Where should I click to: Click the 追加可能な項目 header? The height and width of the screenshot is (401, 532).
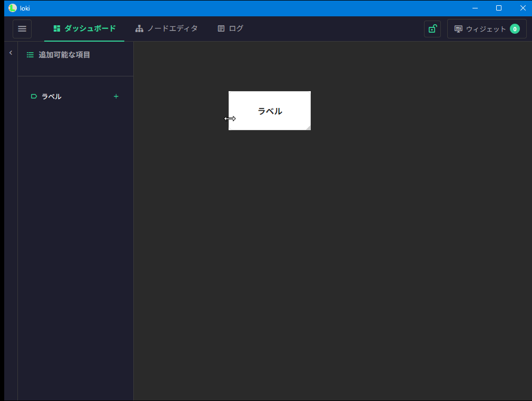click(x=64, y=55)
